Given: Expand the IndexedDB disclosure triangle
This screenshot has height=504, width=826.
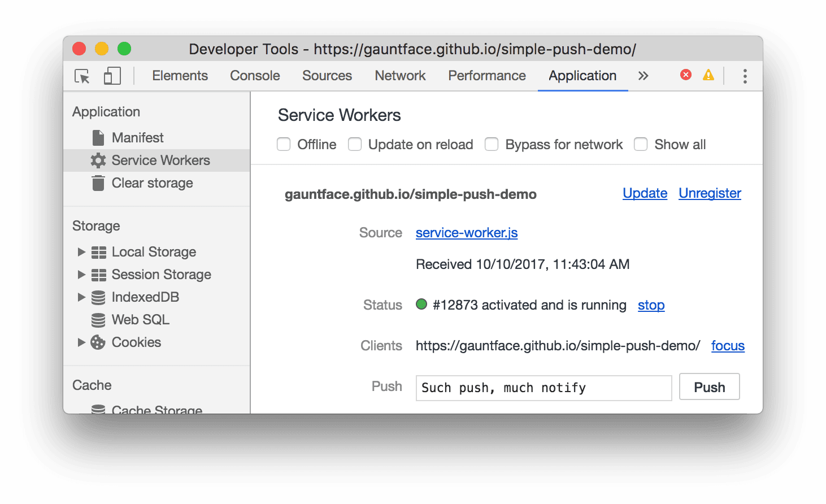Looking at the screenshot, I should click(81, 297).
